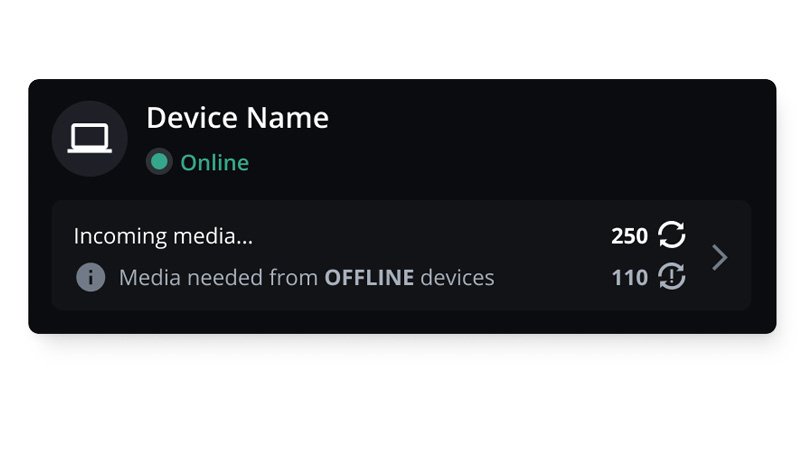Click the 250 incoming media count
This screenshot has width=800, height=450.
(630, 236)
